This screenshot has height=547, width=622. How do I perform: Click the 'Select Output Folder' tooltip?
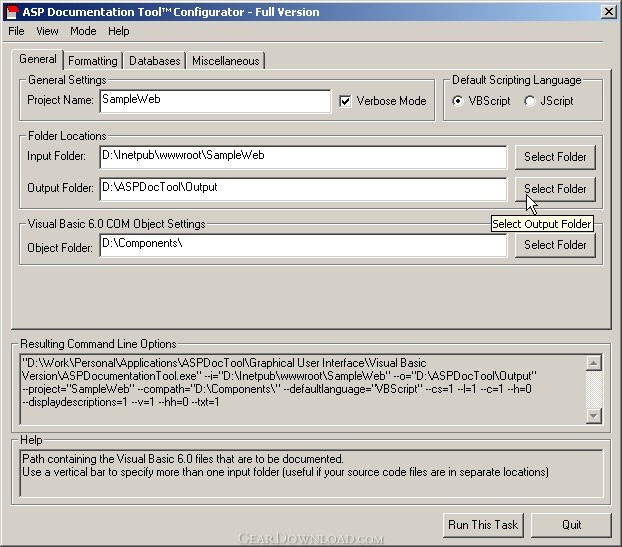[x=542, y=224]
